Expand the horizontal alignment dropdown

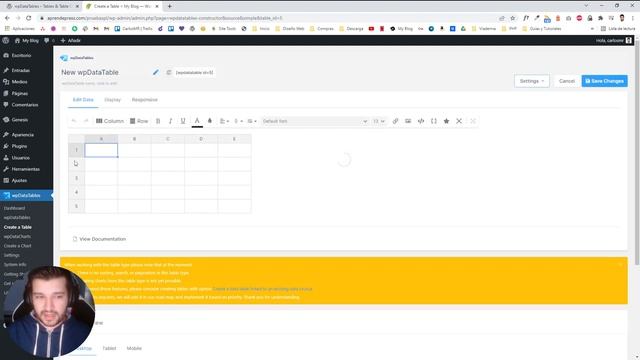pyautogui.click(x=224, y=121)
